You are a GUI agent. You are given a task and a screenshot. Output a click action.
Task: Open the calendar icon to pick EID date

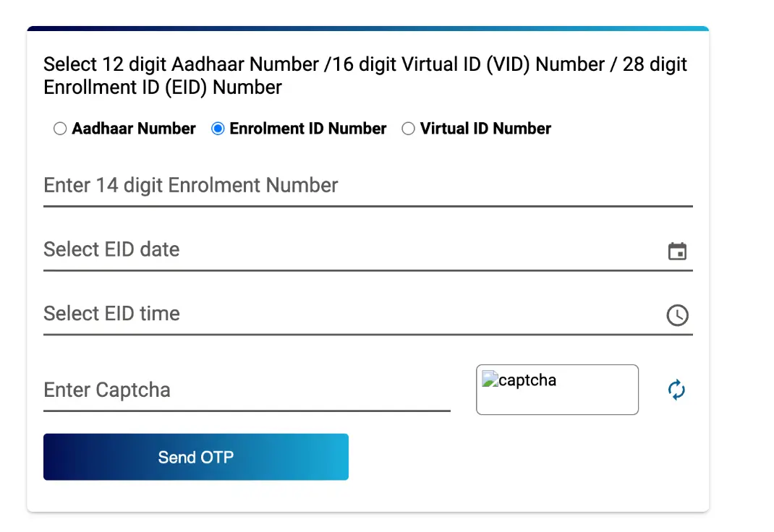click(x=678, y=251)
